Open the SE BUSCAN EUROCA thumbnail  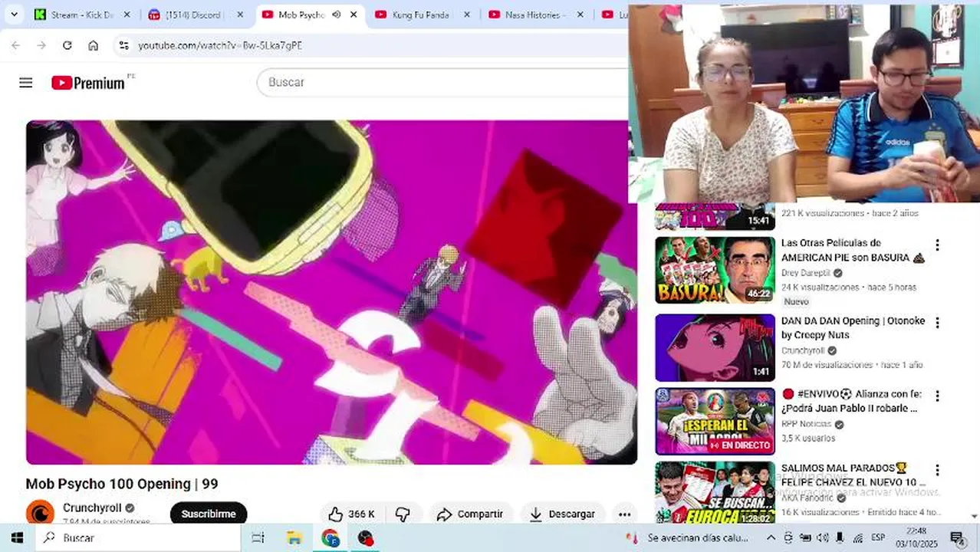pyautogui.click(x=715, y=492)
